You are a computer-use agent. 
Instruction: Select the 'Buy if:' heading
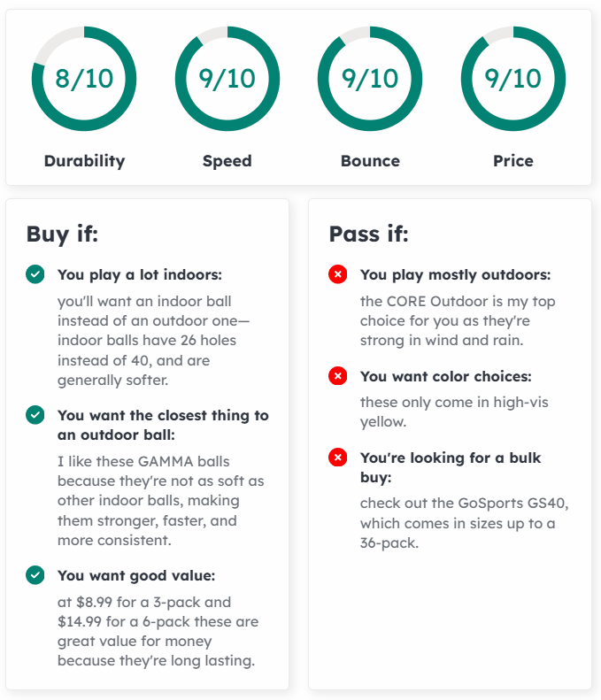(62, 235)
